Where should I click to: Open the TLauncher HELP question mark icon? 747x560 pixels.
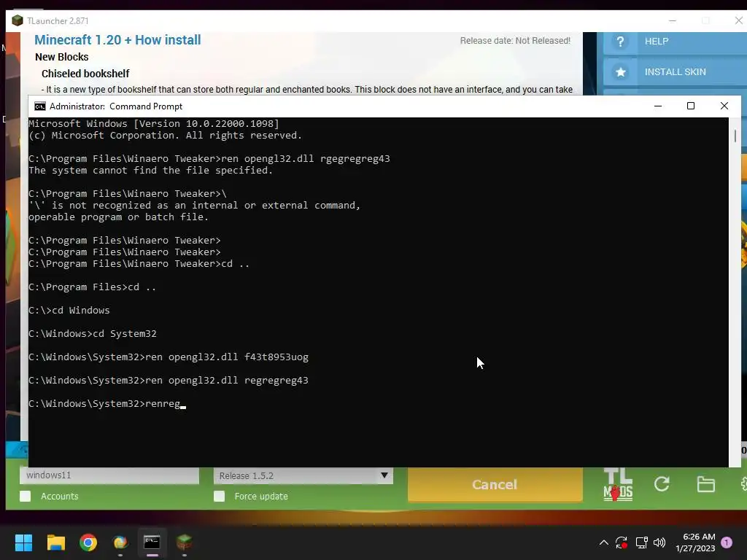coord(620,42)
